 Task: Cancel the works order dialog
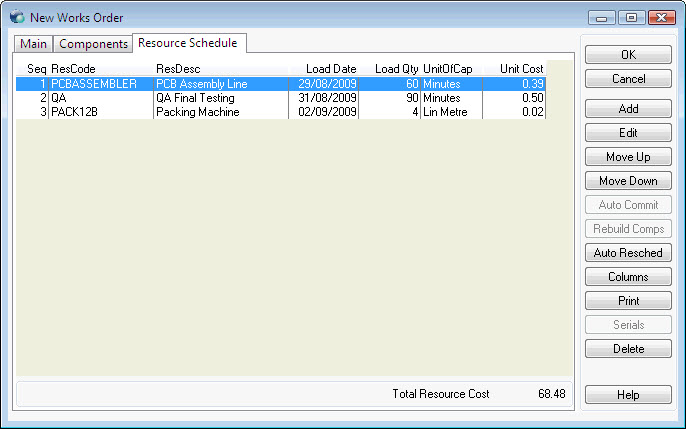click(628, 79)
